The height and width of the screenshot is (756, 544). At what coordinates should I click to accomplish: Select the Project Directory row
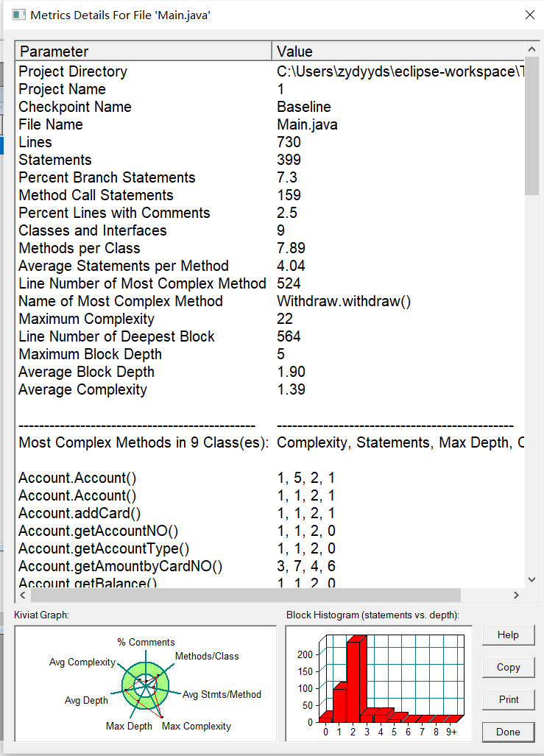click(x=270, y=71)
